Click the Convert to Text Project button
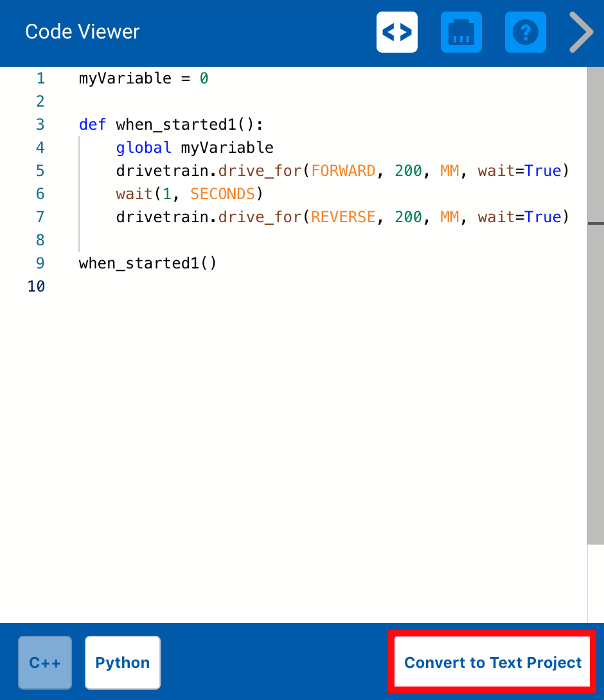The width and height of the screenshot is (604, 700). [x=492, y=662]
